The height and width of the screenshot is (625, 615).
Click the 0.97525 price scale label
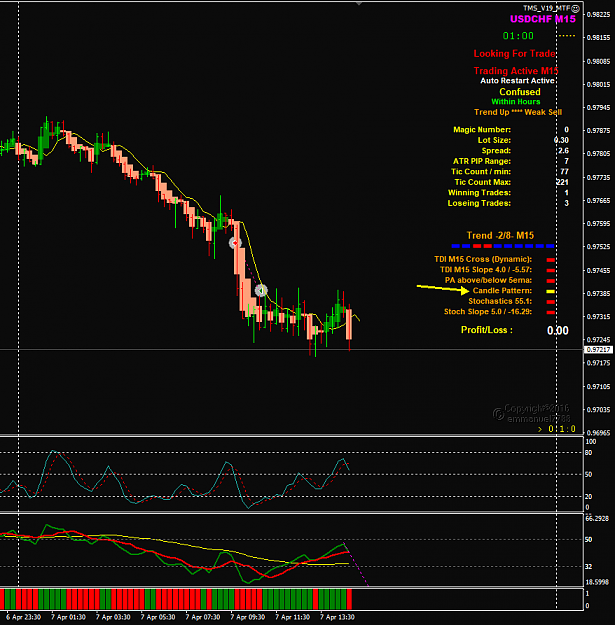(x=599, y=247)
